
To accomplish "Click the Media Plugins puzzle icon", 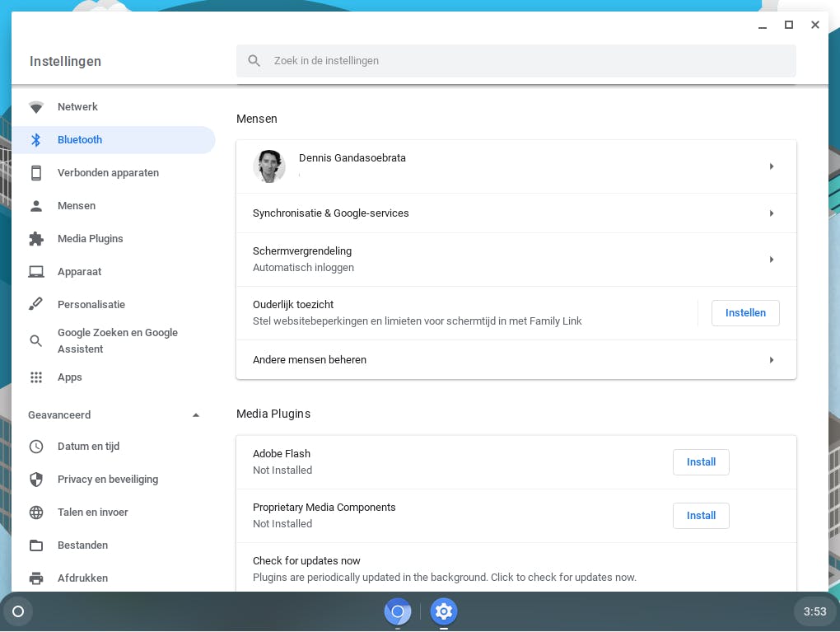I will [36, 239].
